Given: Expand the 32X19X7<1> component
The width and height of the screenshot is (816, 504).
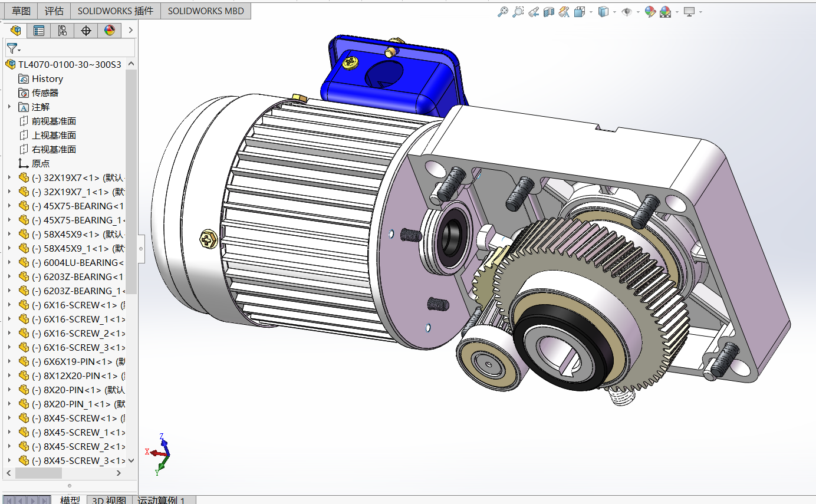Looking at the screenshot, I should point(9,177).
